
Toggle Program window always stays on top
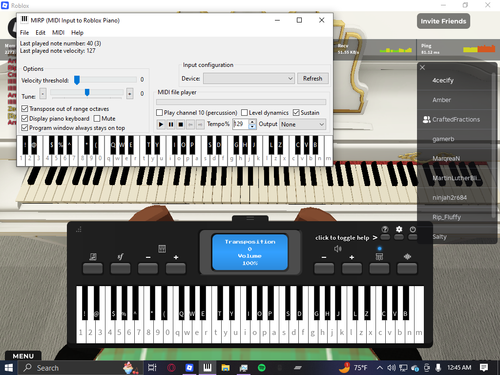tap(25, 128)
